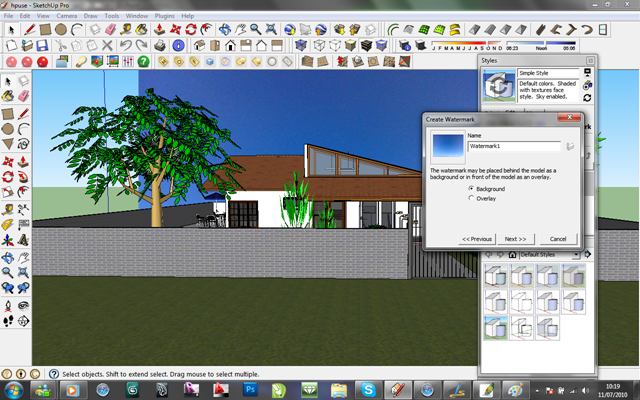Switch to Iso house view icon
Image resolution: width=640 pixels, height=400 pixels.
click(x=199, y=45)
